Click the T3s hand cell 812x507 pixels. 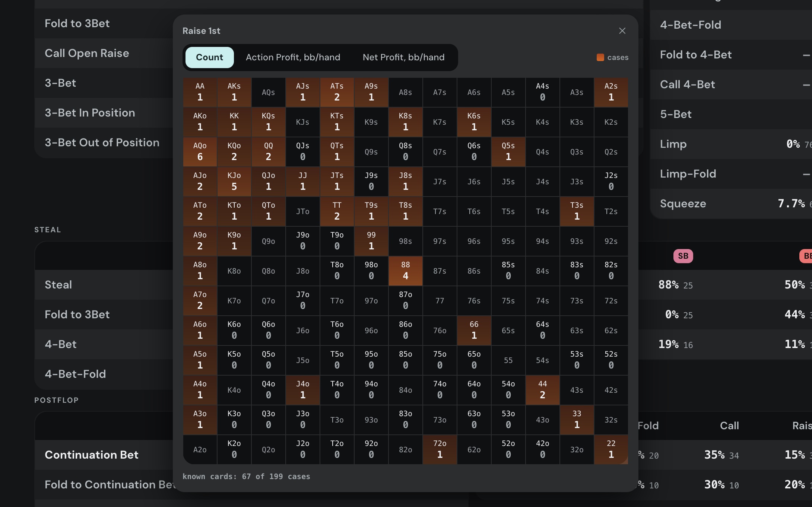(x=577, y=211)
